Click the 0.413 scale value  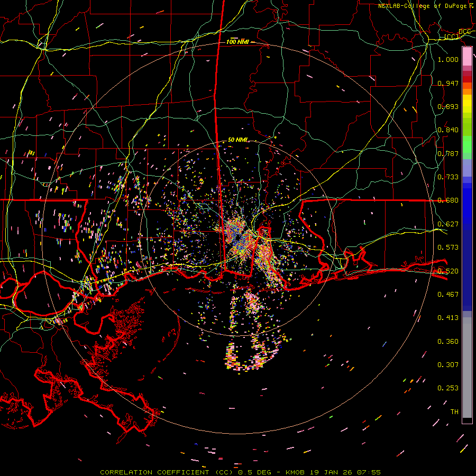(x=448, y=317)
